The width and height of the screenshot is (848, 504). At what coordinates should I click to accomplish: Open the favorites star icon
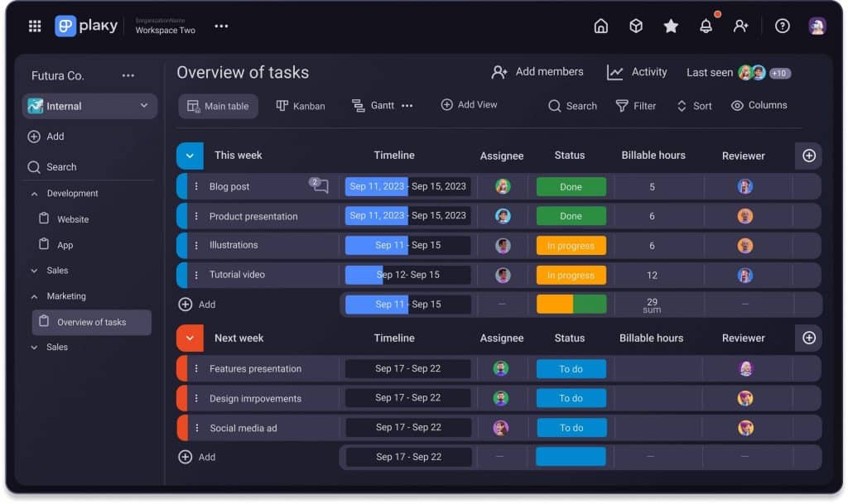point(671,26)
